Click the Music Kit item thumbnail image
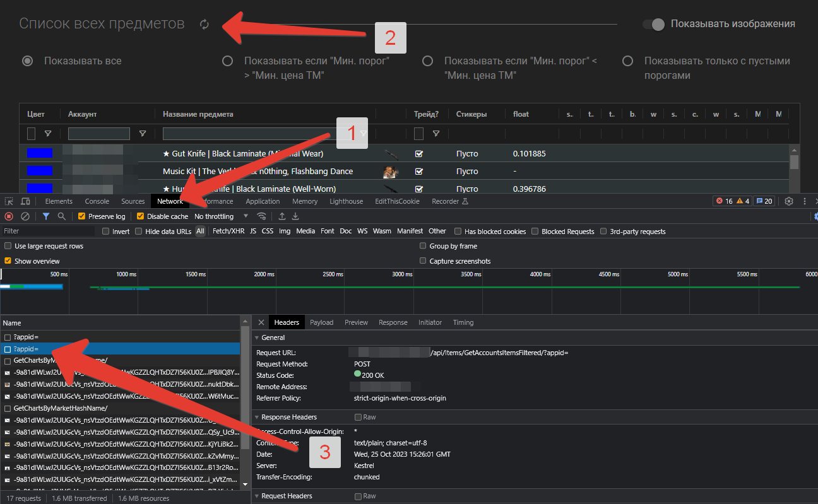818x504 pixels. click(x=389, y=172)
